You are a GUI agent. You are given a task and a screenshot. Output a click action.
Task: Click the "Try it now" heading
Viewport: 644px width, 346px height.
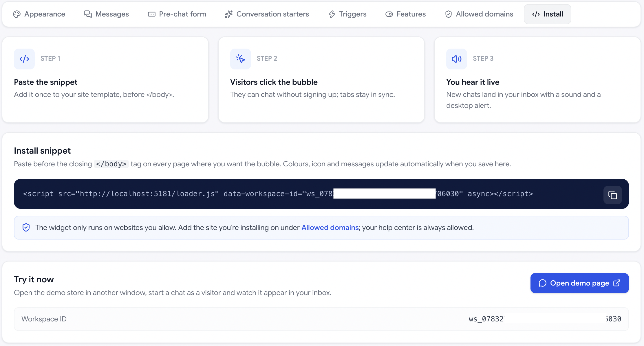(34, 279)
